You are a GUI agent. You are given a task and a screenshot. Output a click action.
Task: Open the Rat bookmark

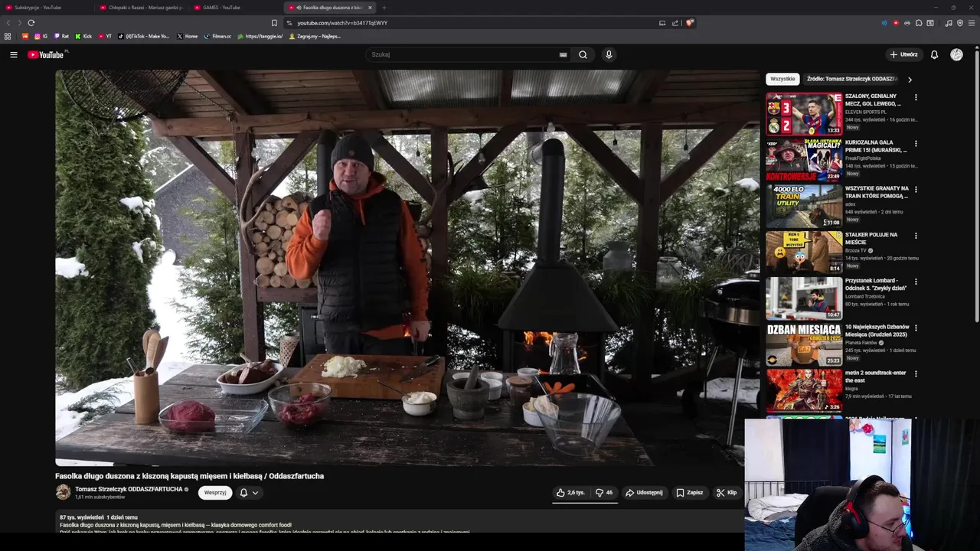61,36
